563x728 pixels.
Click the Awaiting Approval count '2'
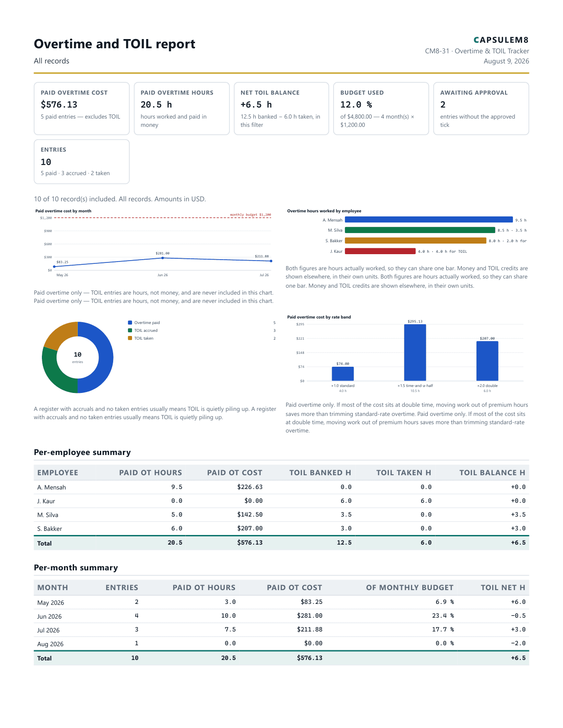click(x=443, y=105)
